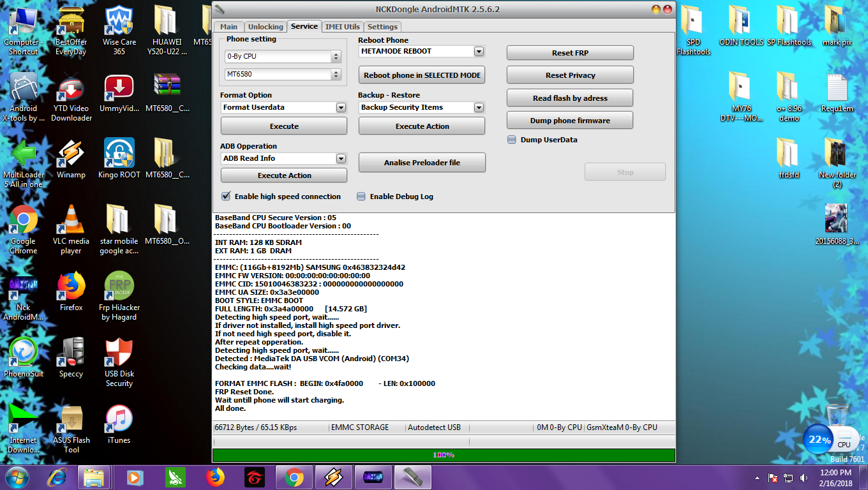
Task: Open the Kingo ROOT shortcut
Action: (x=119, y=158)
